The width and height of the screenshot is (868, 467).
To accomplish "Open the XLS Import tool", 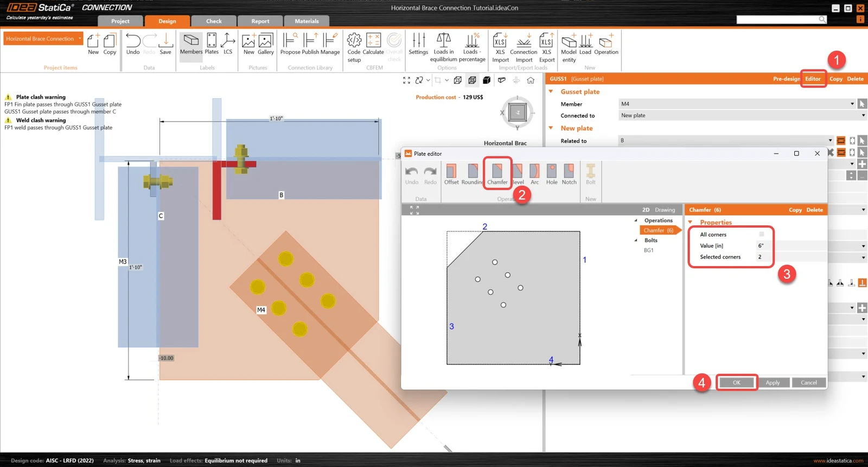I will 500,48.
